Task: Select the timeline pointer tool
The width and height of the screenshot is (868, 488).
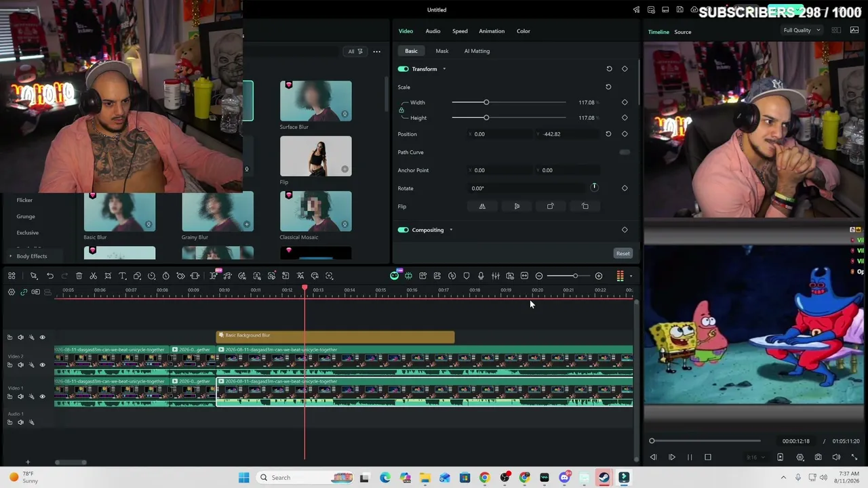Action: pyautogui.click(x=33, y=276)
